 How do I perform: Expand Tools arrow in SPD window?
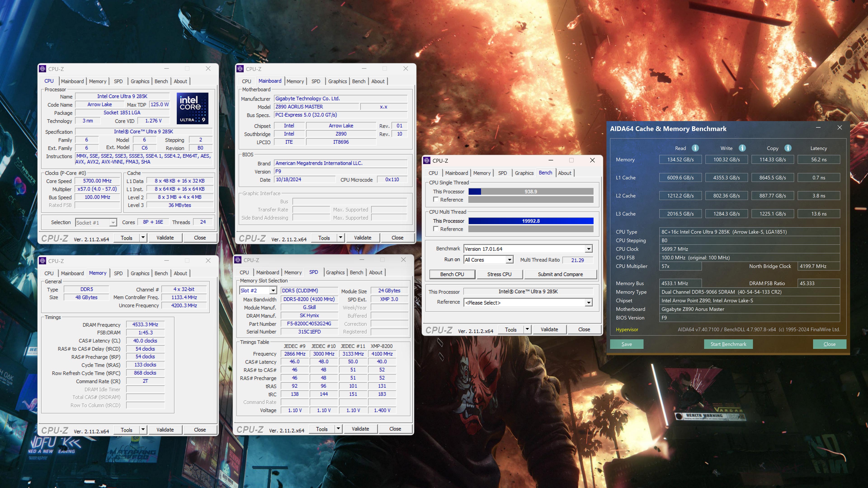pos(338,429)
